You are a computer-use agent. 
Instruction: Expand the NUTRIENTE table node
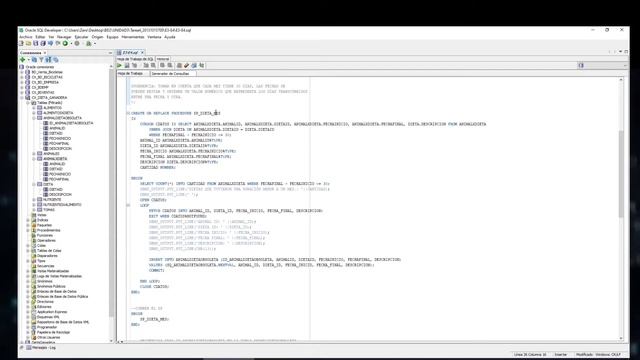(x=34, y=200)
